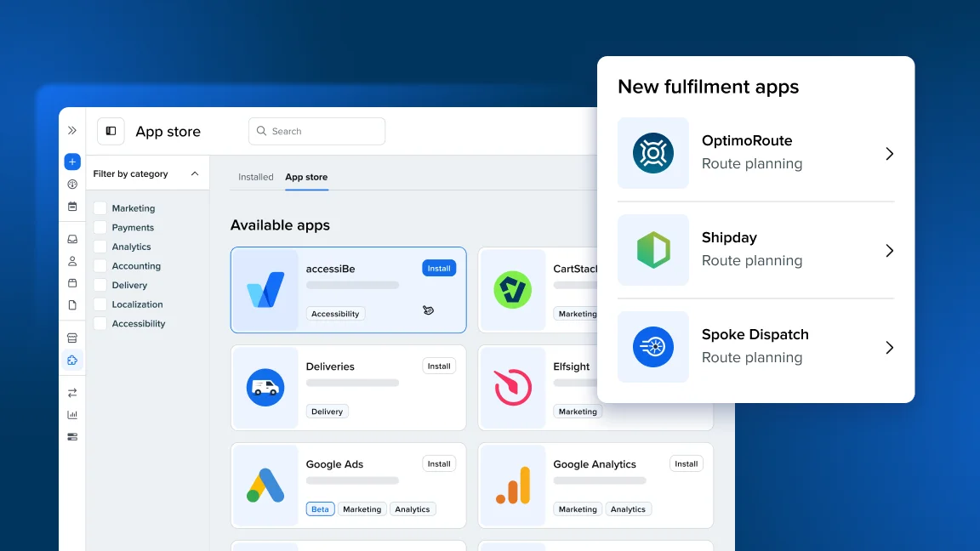The image size is (980, 551).
Task: Click the Analytics tag on Google Analytics card
Action: coord(628,509)
